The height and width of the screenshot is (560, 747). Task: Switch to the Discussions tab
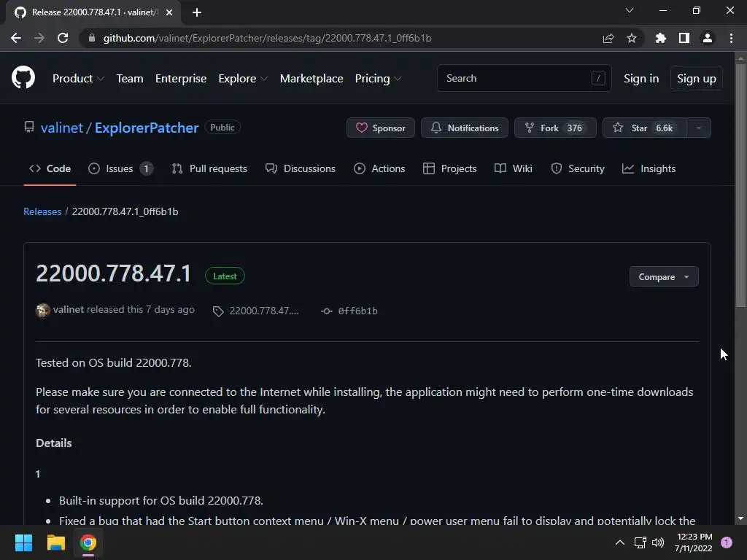click(x=300, y=168)
